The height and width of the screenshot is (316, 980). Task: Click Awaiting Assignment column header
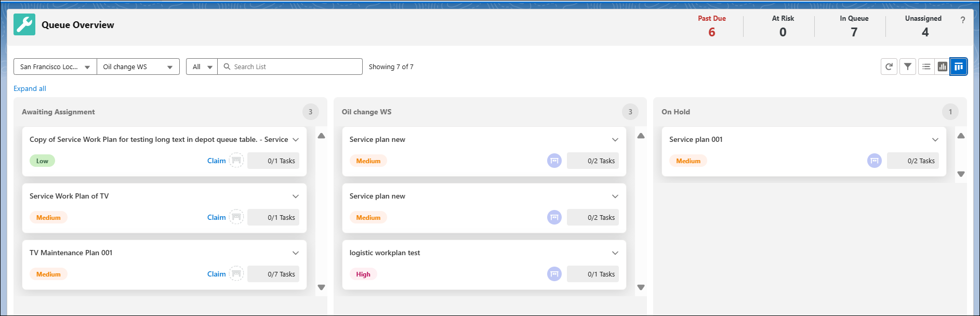[x=58, y=112]
